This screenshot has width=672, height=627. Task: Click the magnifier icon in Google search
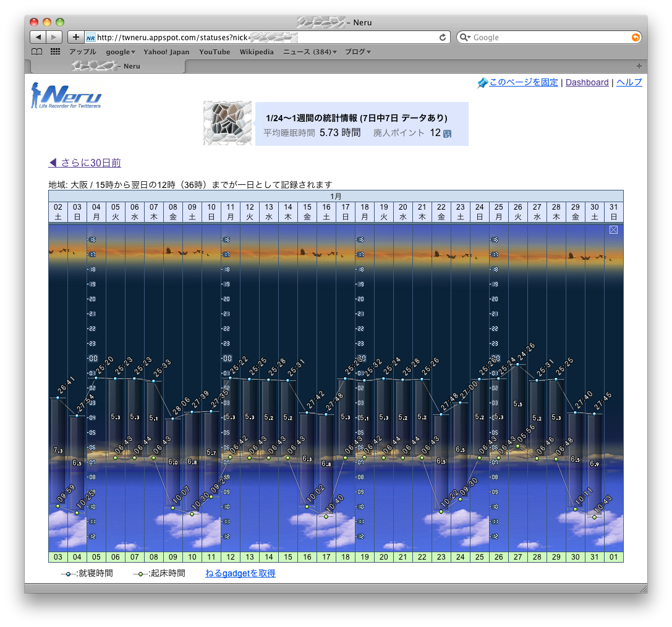463,37
